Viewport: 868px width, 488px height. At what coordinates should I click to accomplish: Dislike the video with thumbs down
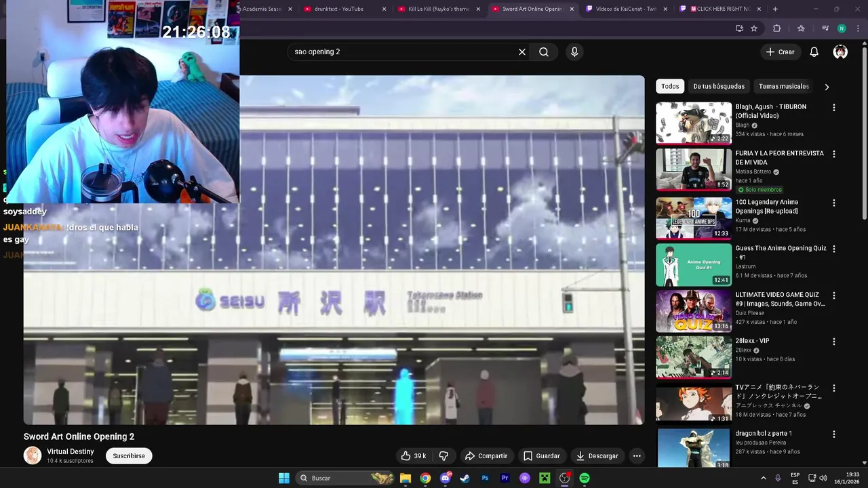(x=443, y=456)
